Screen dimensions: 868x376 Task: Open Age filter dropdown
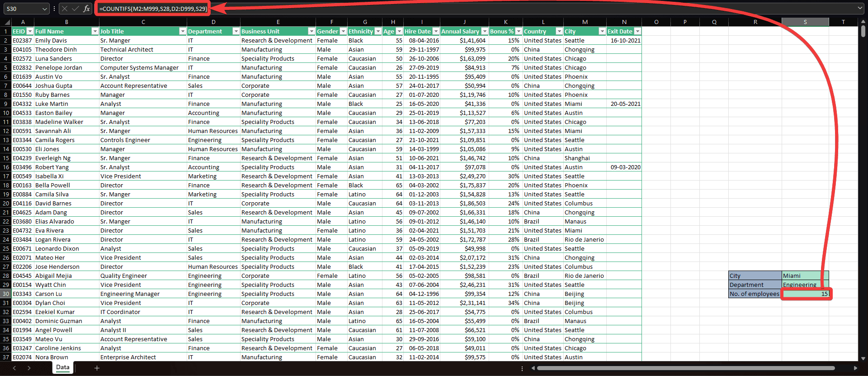coord(399,31)
